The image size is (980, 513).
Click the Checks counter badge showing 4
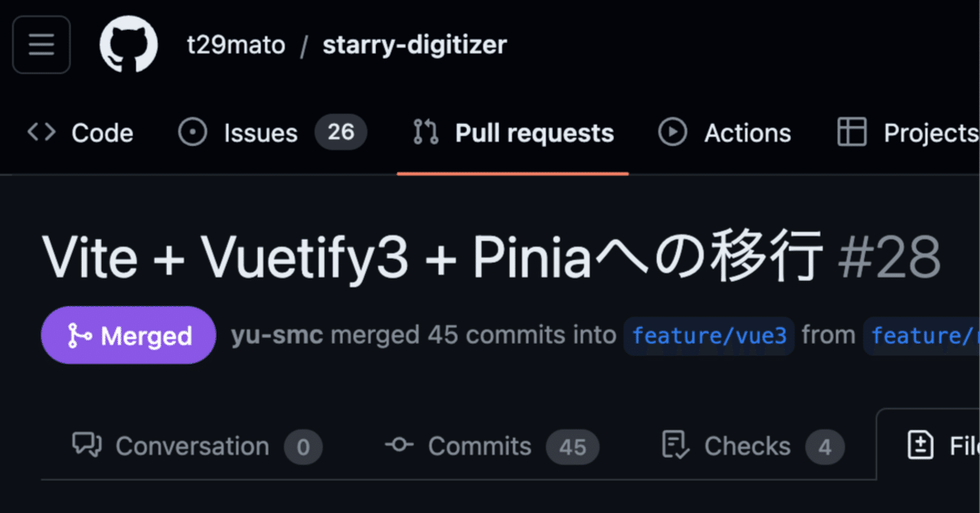click(825, 446)
